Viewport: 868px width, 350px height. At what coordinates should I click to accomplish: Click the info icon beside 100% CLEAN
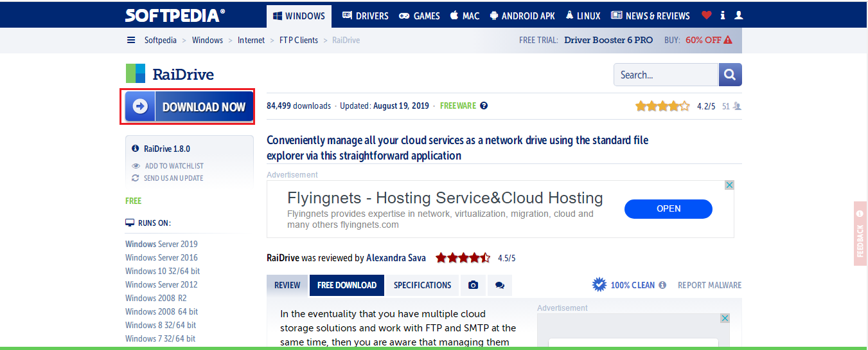662,285
